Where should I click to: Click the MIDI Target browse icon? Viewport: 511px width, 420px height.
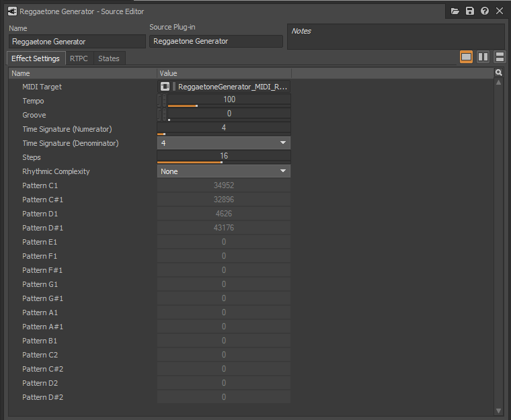(x=165, y=87)
